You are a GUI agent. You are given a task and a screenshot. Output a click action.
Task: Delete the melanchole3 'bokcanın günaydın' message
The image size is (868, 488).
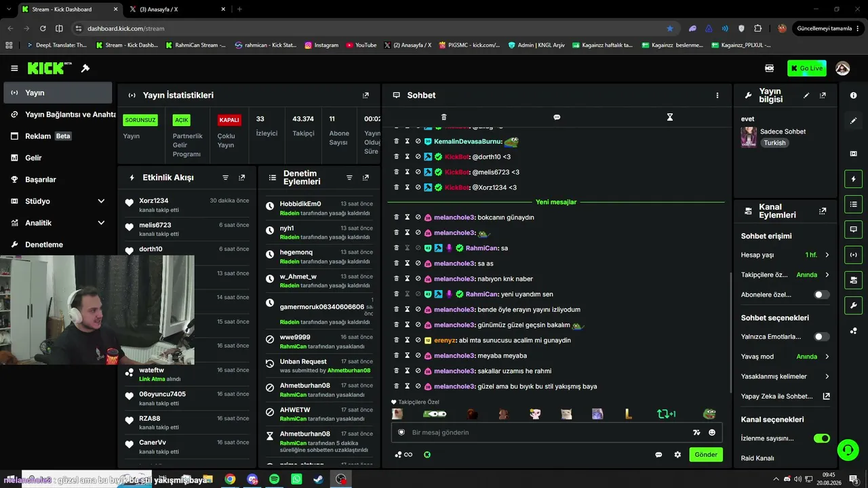coord(397,218)
